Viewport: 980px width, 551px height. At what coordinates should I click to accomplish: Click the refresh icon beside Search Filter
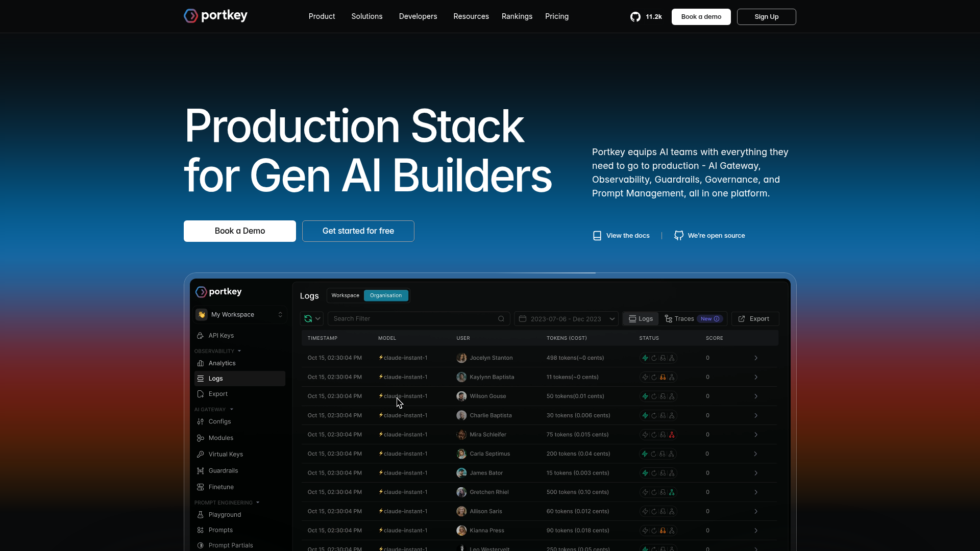(308, 319)
